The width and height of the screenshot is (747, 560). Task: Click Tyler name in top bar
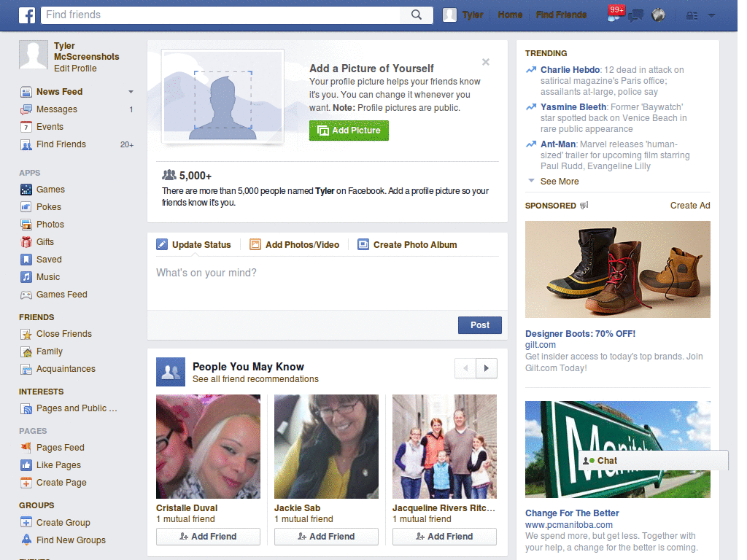click(x=473, y=15)
